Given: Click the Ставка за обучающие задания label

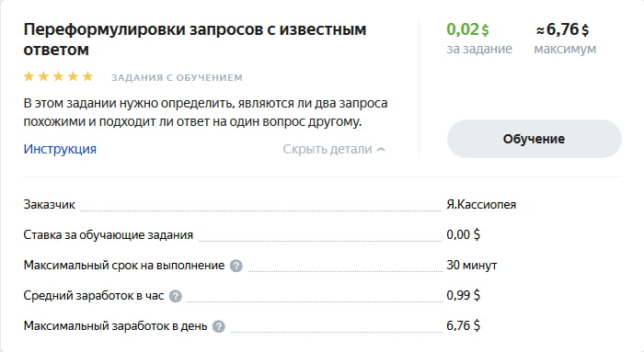Looking at the screenshot, I should [108, 234].
